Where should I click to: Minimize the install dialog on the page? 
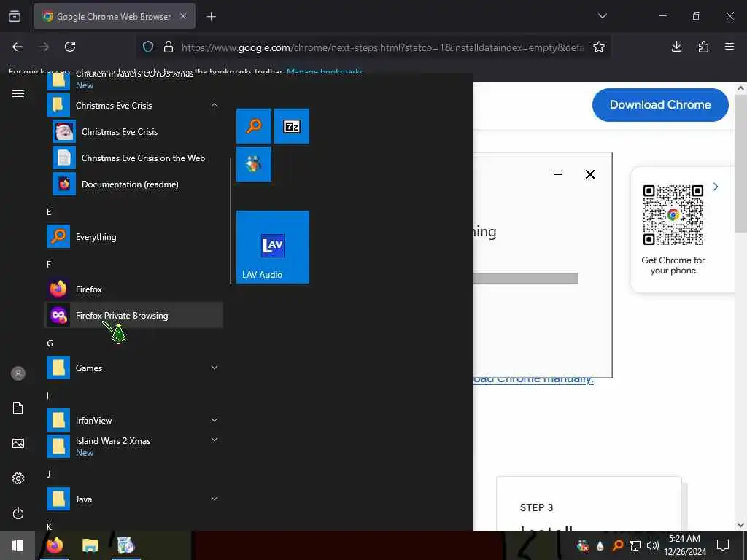tap(558, 174)
